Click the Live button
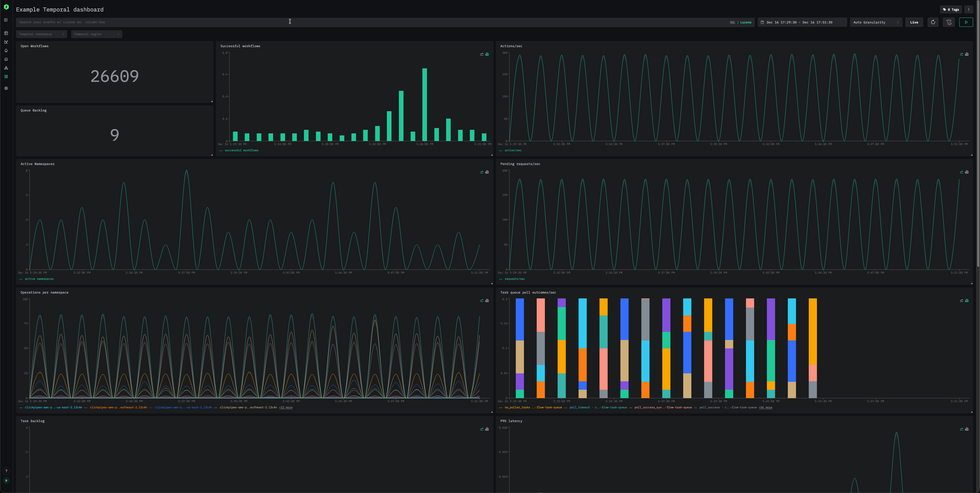 (x=914, y=22)
